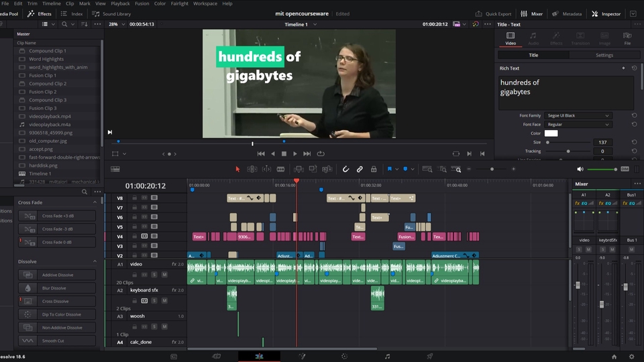Open the Metadata panel
This screenshot has height=362, width=644.
click(x=567, y=13)
